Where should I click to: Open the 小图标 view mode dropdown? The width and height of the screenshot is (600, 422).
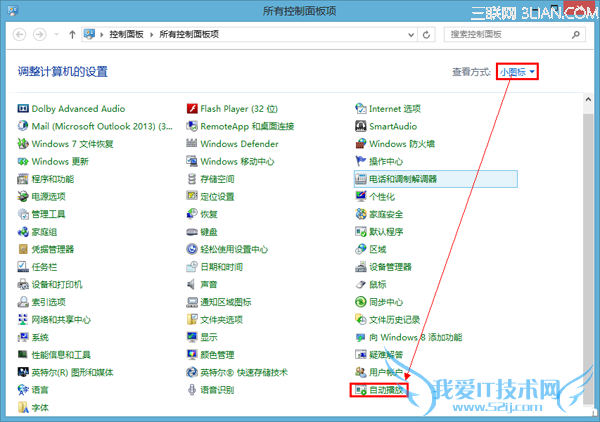pyautogui.click(x=517, y=72)
